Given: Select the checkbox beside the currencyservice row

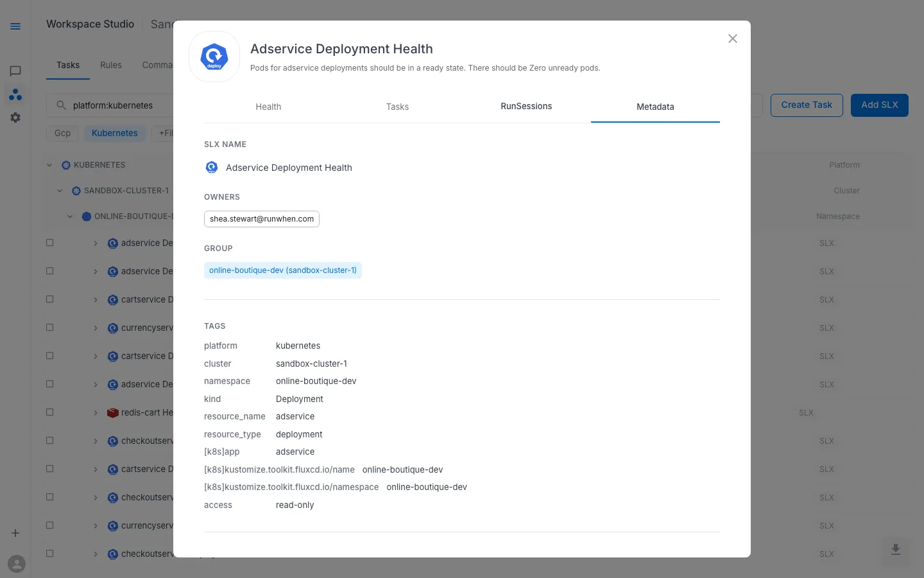Looking at the screenshot, I should [x=50, y=328].
